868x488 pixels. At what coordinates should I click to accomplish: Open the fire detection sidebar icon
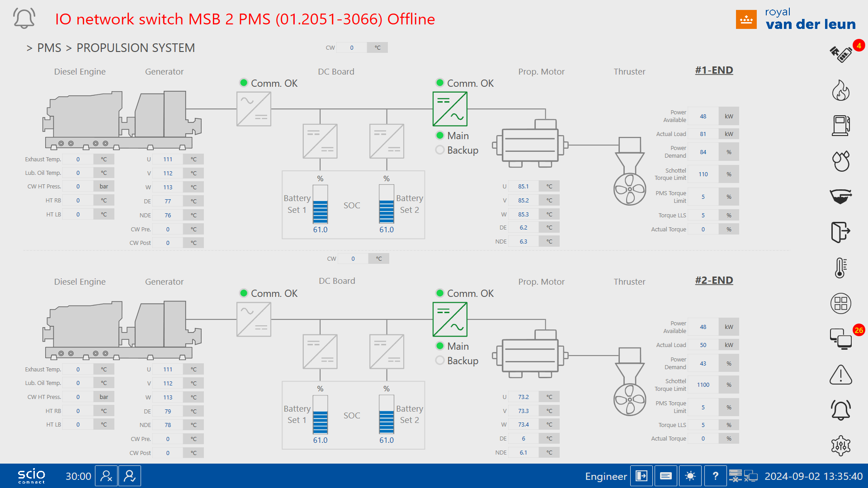tap(840, 90)
